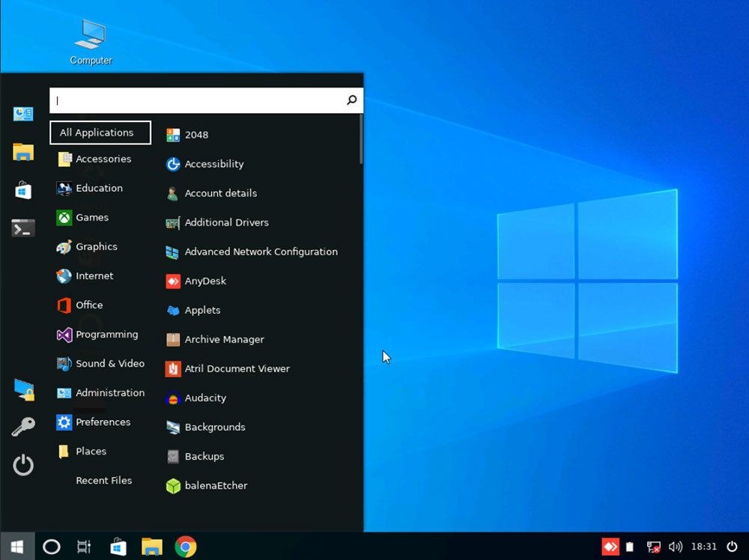Open Task View on the taskbar
Viewport: 749px width, 560px height.
pos(84,547)
